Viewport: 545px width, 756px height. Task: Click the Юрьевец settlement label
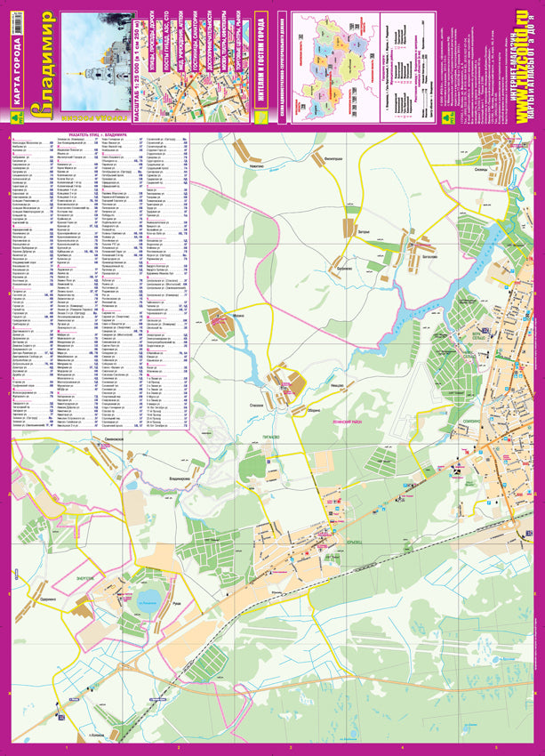pos(354,543)
